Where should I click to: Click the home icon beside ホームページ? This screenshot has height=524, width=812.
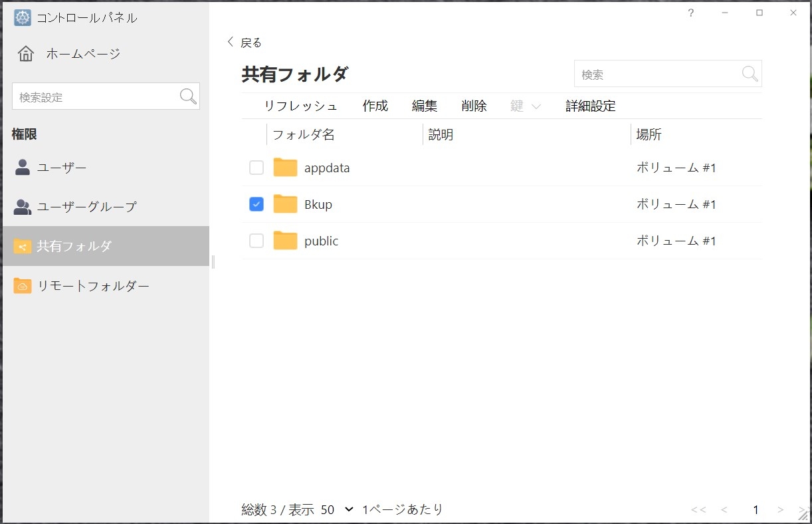pos(26,54)
